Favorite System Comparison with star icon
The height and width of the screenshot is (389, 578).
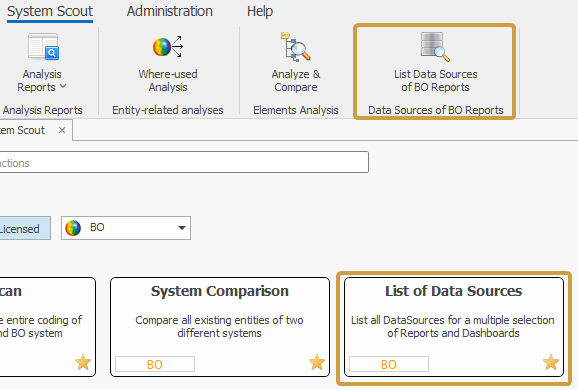point(317,362)
